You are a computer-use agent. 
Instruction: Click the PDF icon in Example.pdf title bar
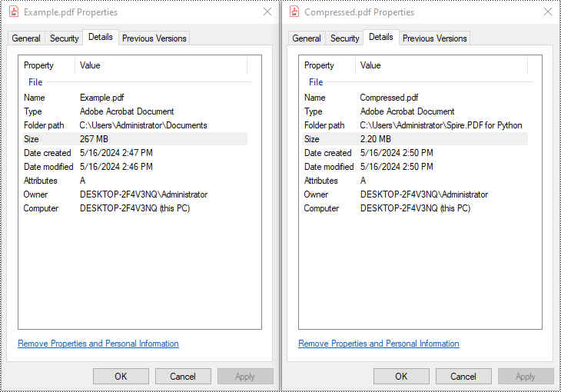(14, 12)
